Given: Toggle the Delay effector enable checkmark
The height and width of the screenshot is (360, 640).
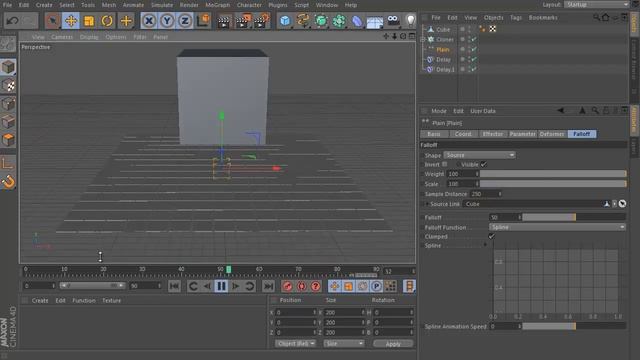Looking at the screenshot, I should tap(473, 59).
